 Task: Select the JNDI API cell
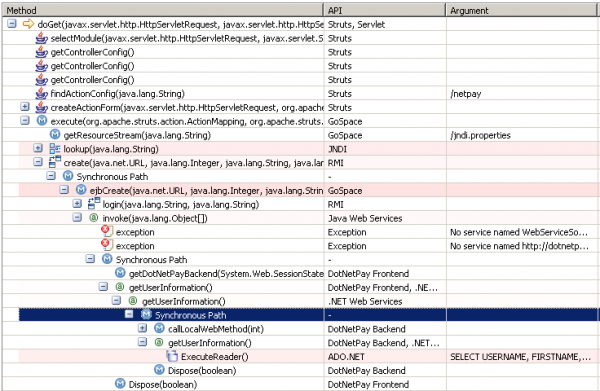pos(385,149)
